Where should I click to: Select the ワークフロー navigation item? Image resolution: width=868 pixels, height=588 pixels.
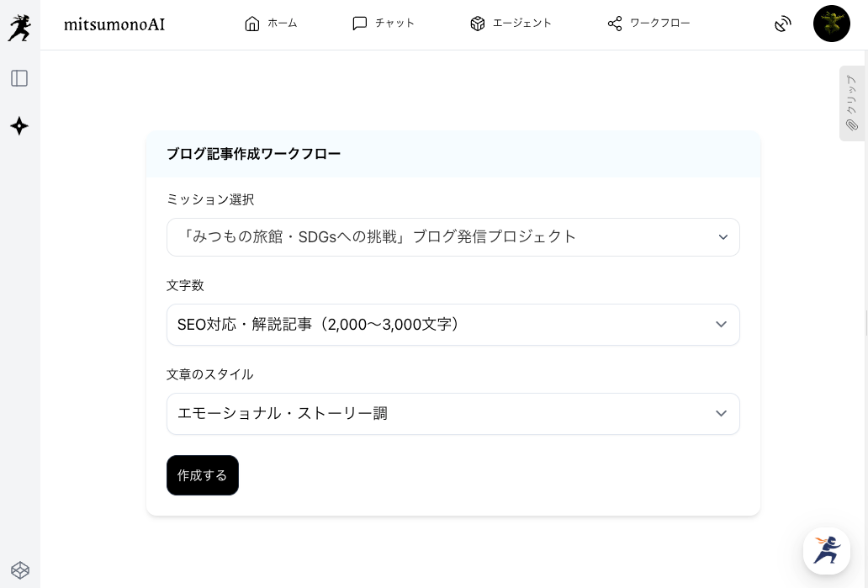[x=659, y=24]
